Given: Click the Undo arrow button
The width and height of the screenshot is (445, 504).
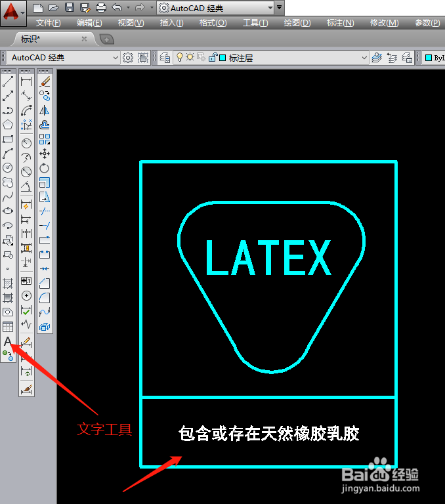Looking at the screenshot, I should (x=117, y=7).
